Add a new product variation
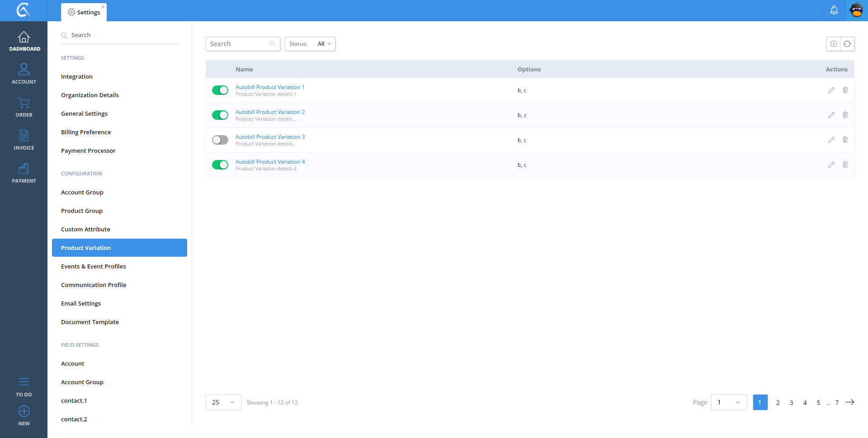Image resolution: width=868 pixels, height=438 pixels. [833, 44]
